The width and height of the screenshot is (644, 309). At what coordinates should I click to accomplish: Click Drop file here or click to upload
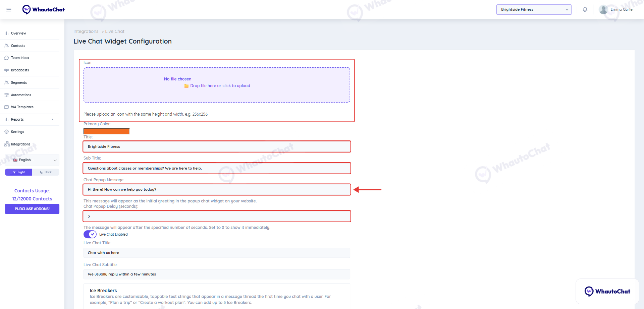[x=220, y=86]
